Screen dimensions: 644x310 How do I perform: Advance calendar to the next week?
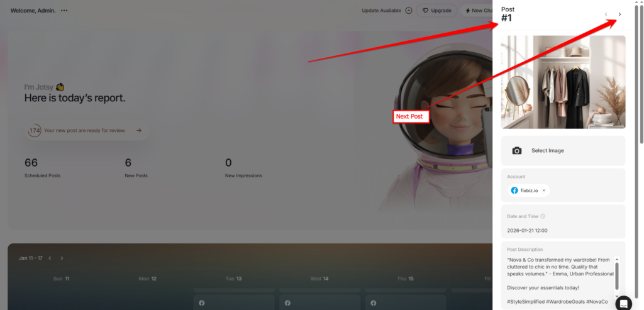pyautogui.click(x=62, y=258)
